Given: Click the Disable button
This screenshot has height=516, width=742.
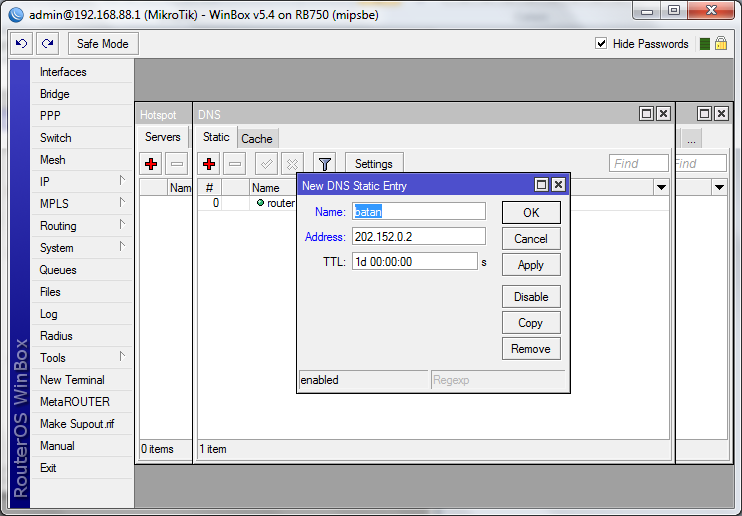Looking at the screenshot, I should pos(531,297).
